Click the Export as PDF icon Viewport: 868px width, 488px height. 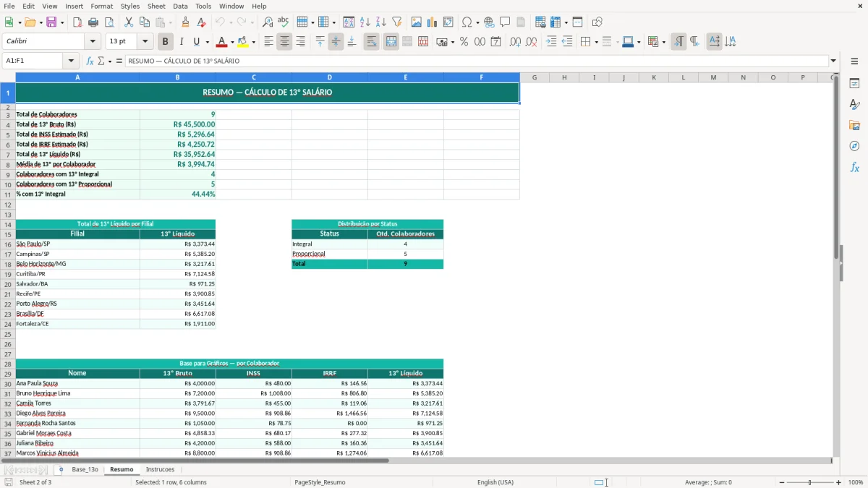(x=77, y=22)
